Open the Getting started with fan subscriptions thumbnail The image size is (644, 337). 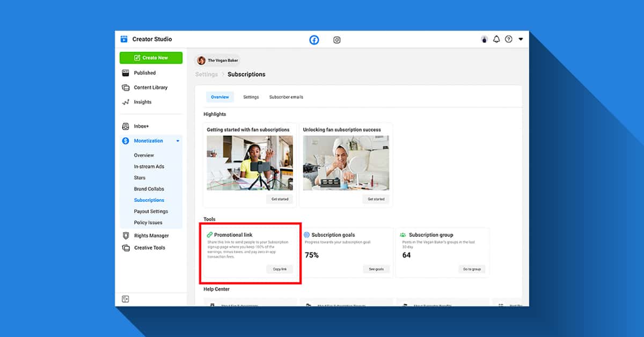(250, 163)
